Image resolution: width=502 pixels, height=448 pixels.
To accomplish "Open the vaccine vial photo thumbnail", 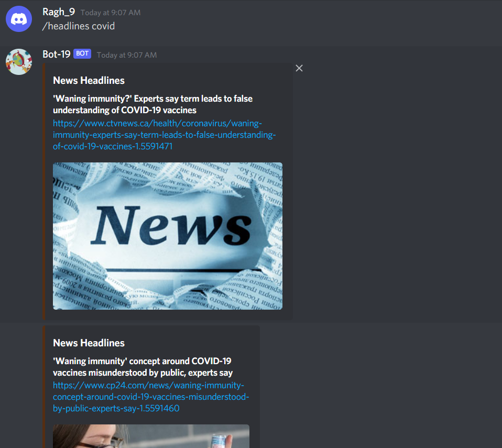I will (151, 436).
